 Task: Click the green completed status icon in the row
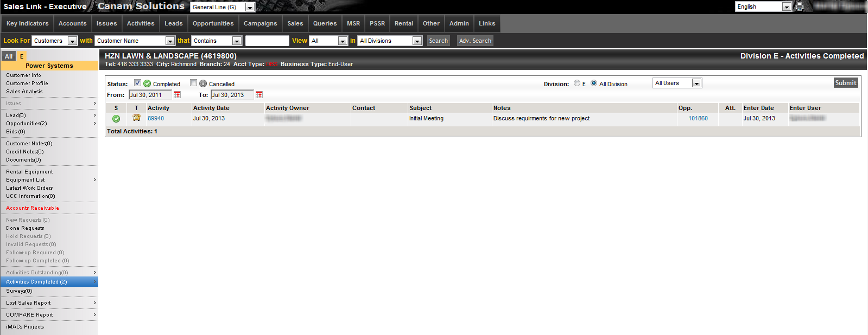[116, 119]
